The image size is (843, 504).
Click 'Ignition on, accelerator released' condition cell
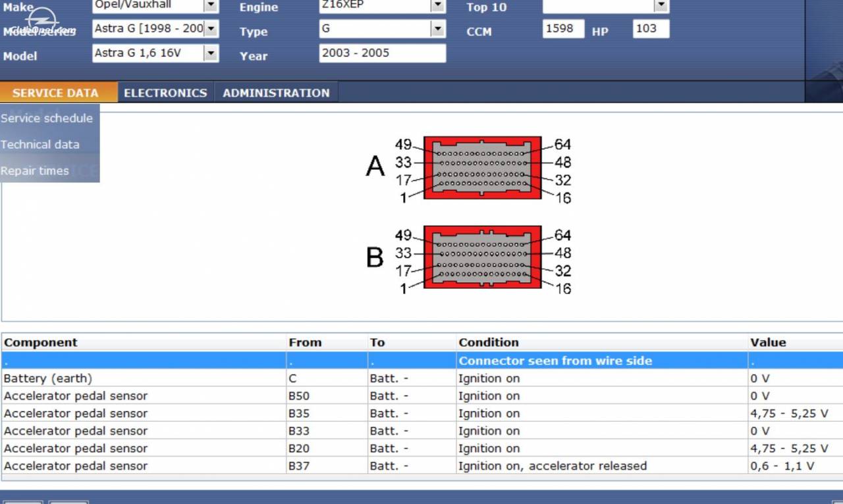click(553, 466)
